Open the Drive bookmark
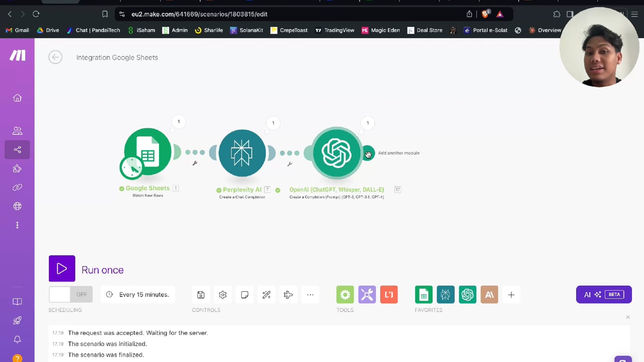 48,30
